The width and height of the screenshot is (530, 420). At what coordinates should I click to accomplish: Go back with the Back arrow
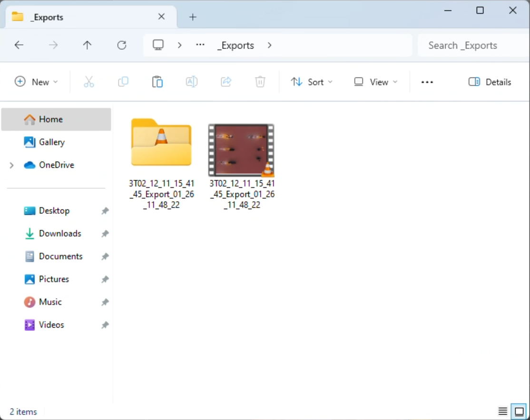(x=19, y=45)
